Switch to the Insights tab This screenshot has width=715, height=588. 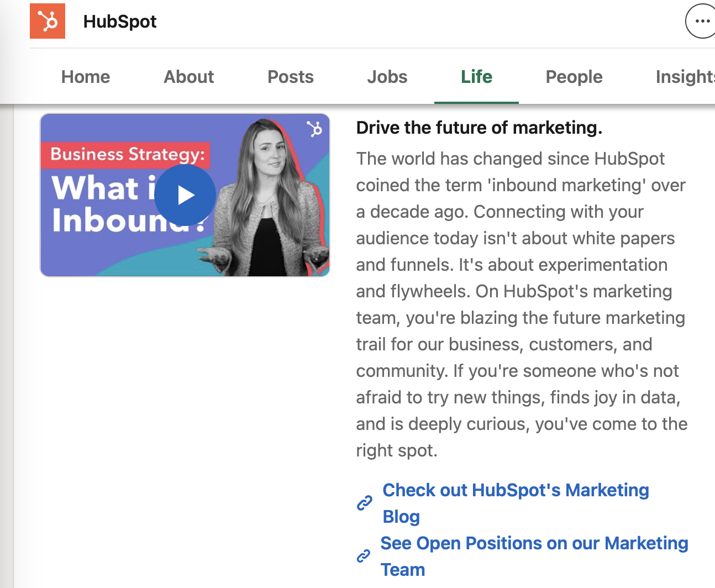click(684, 77)
